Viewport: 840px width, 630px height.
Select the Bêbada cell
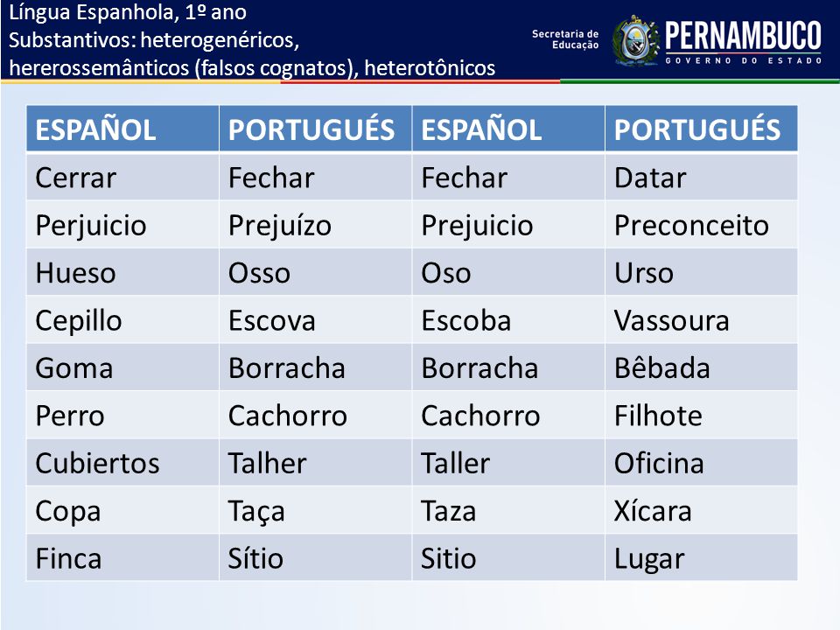click(x=701, y=367)
